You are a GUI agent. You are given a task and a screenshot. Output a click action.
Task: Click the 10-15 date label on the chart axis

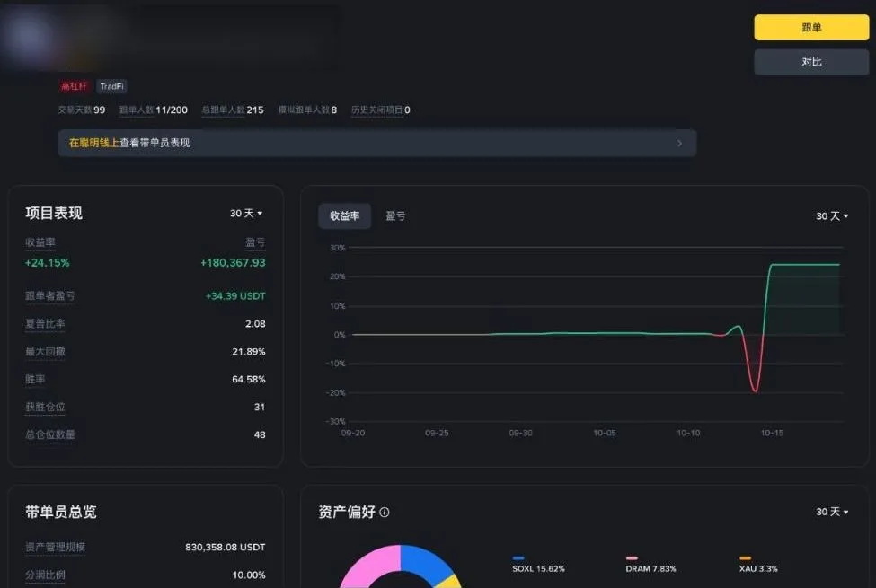click(772, 433)
